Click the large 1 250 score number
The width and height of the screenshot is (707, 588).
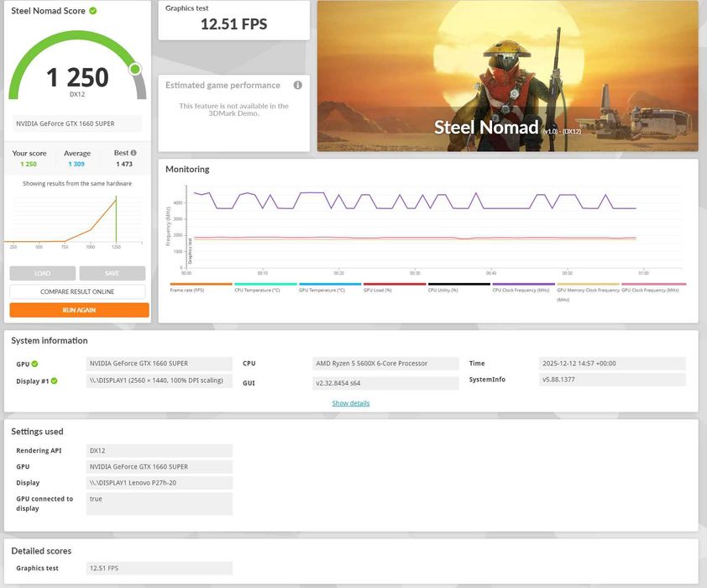tap(77, 77)
